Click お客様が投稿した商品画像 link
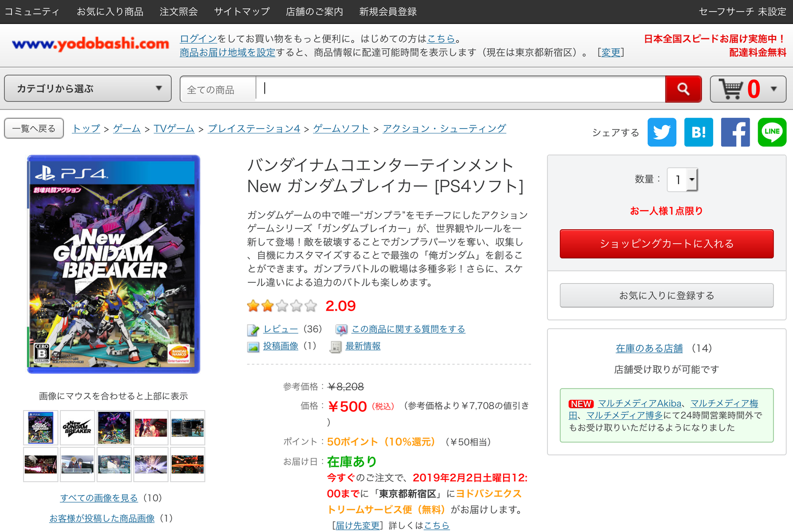 point(102,518)
